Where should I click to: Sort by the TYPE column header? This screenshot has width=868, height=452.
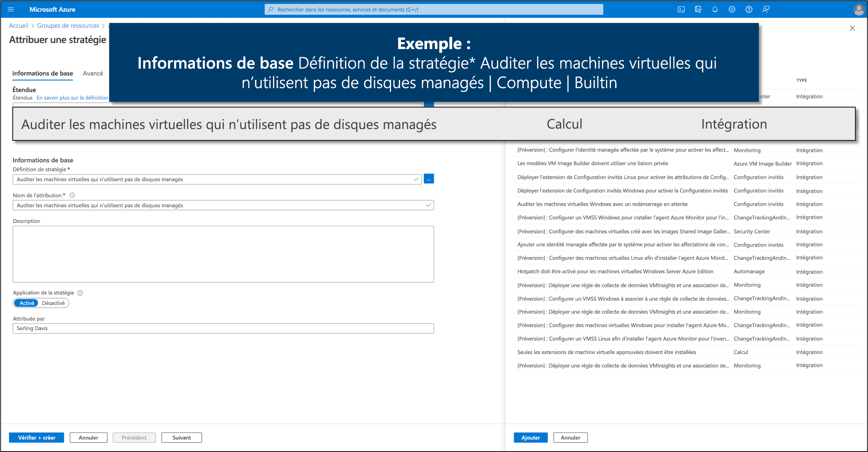(x=802, y=80)
